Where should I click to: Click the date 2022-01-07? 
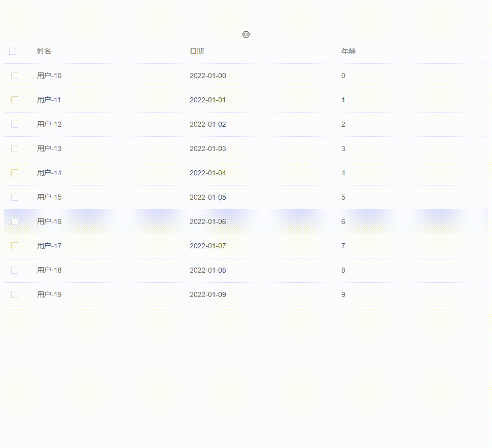(x=208, y=246)
